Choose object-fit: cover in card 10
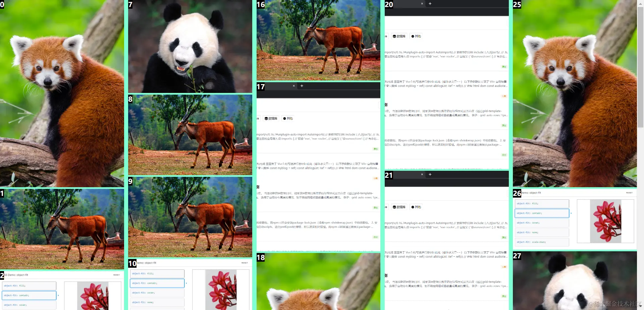The image size is (644, 310). [157, 293]
